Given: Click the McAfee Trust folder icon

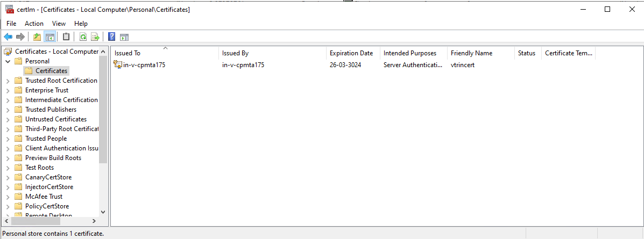Looking at the screenshot, I should (18, 197).
